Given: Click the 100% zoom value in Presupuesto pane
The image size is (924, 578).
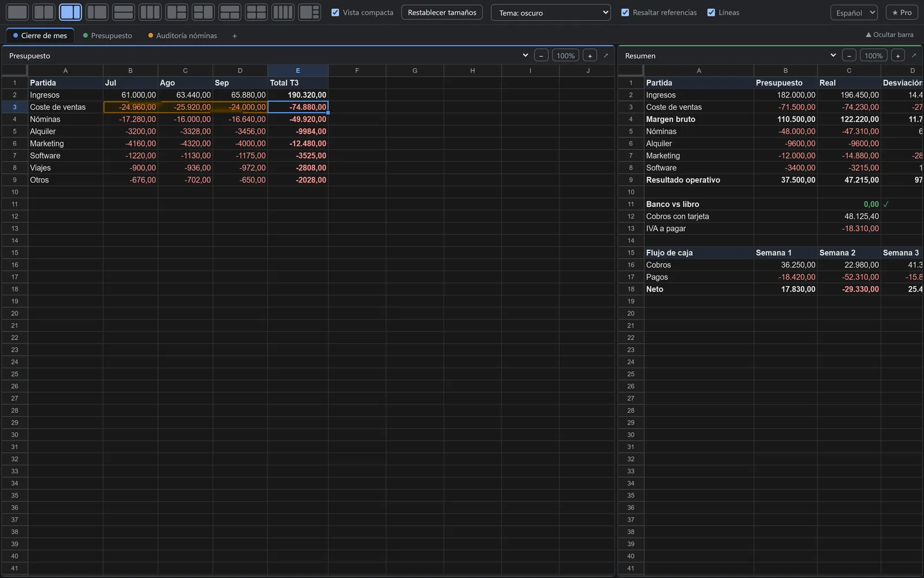Looking at the screenshot, I should pyautogui.click(x=565, y=55).
